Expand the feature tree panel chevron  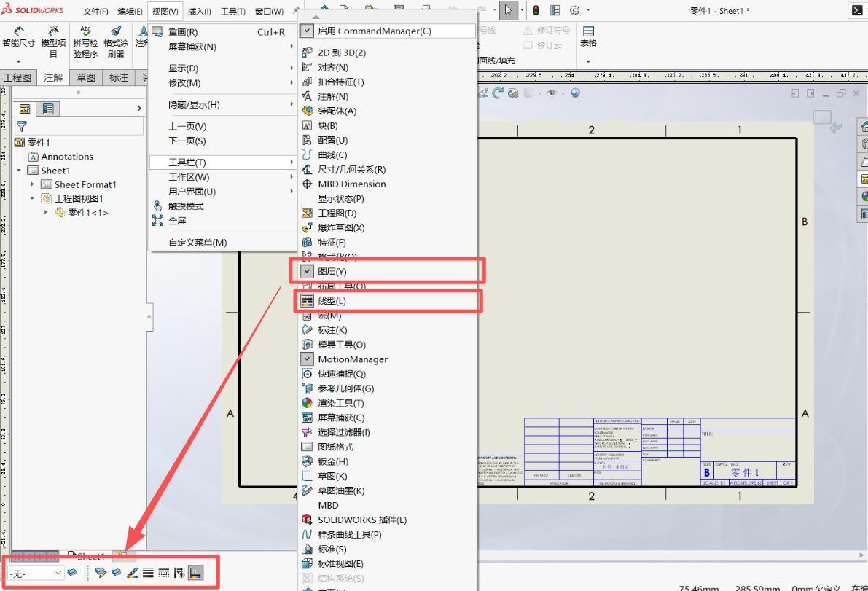coord(139,109)
